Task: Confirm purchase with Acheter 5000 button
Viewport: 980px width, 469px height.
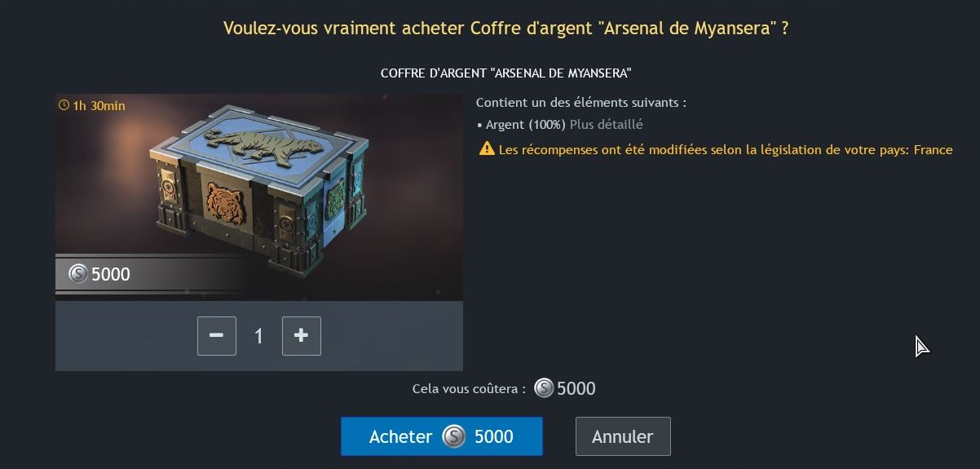Action: [441, 436]
